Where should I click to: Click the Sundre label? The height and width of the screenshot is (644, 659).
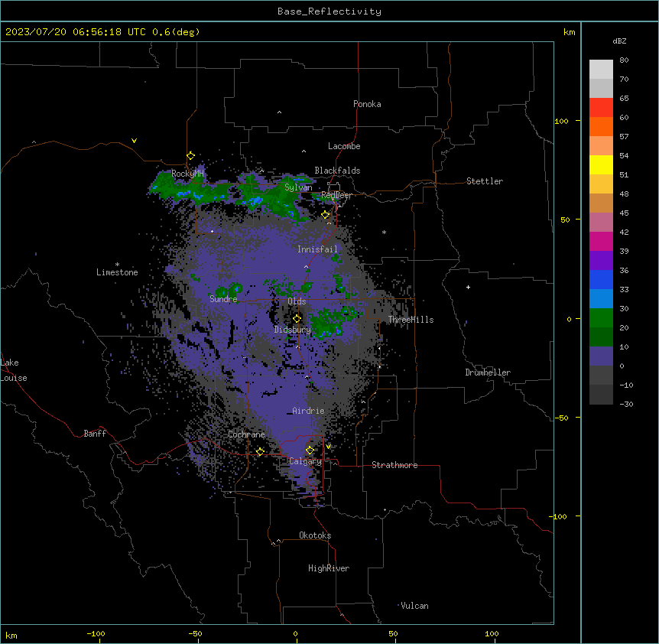pyautogui.click(x=223, y=299)
